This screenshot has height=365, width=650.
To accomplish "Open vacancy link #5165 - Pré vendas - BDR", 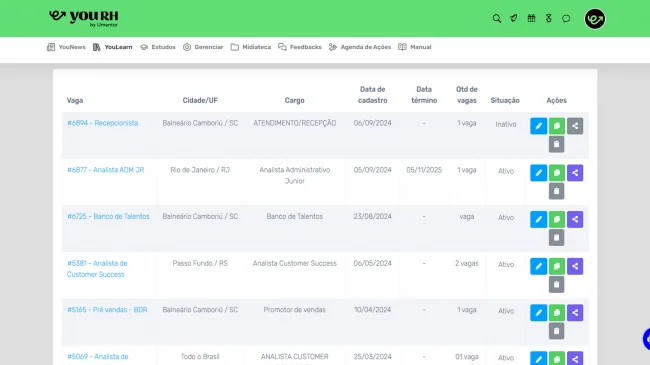I will pos(107,310).
